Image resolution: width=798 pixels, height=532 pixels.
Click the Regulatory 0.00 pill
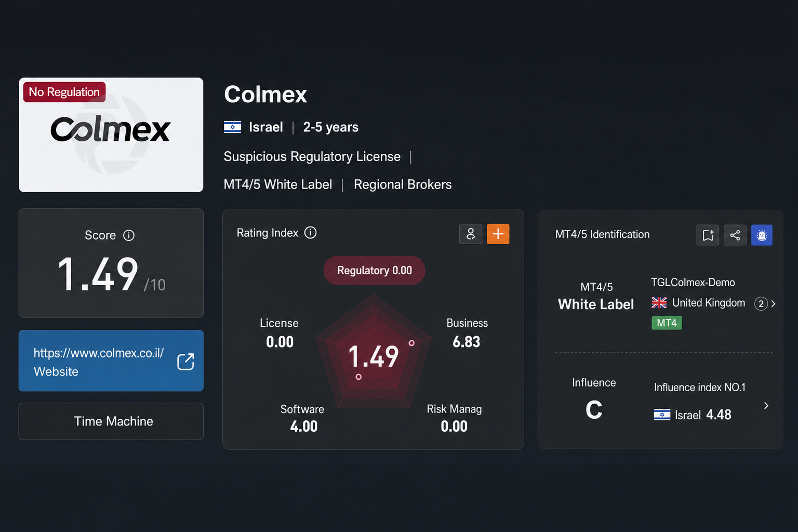pos(374,270)
